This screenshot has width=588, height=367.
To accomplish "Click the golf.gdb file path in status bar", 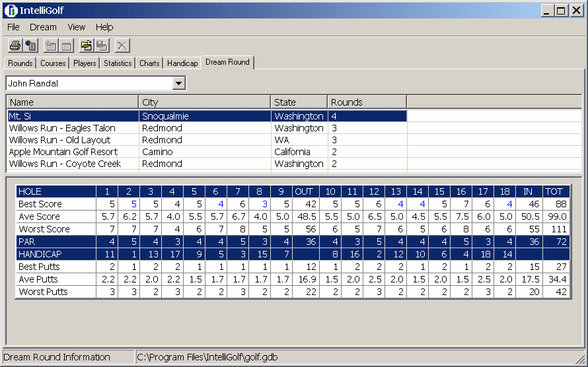I will pyautogui.click(x=207, y=357).
